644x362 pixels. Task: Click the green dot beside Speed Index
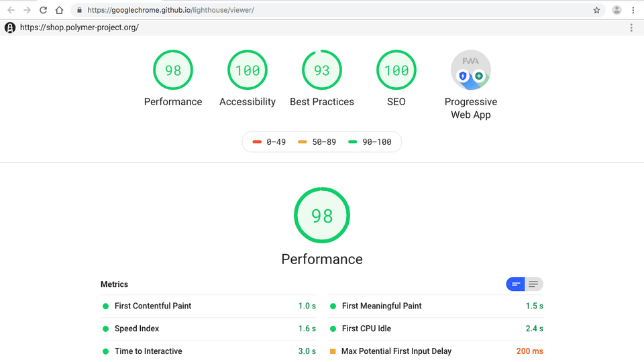pos(105,328)
